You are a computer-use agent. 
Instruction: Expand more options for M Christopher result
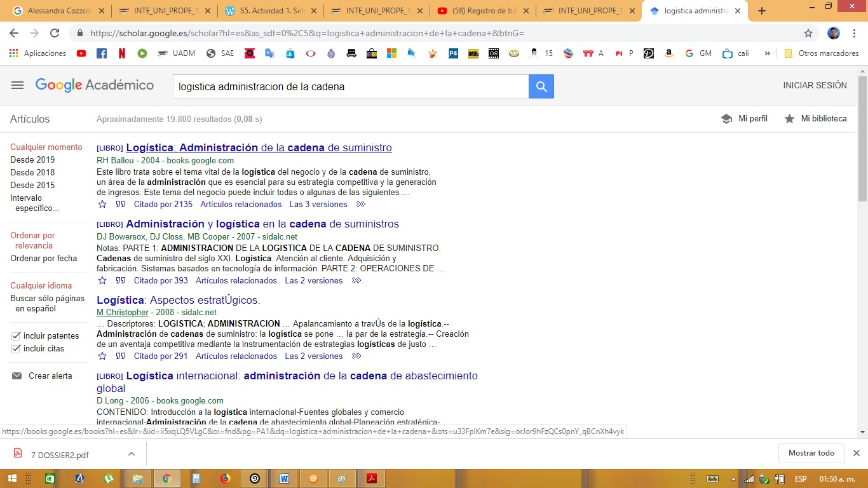coord(356,356)
